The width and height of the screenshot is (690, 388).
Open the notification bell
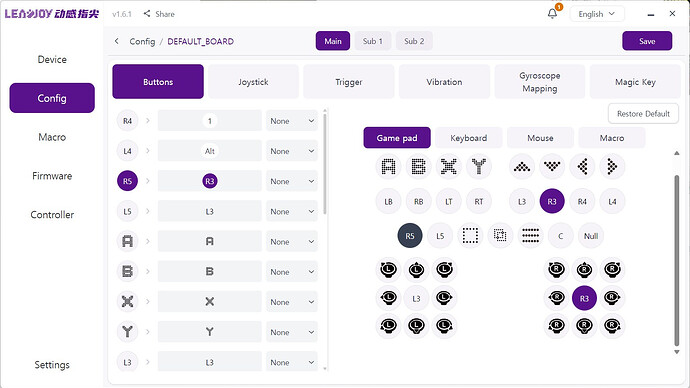click(553, 14)
